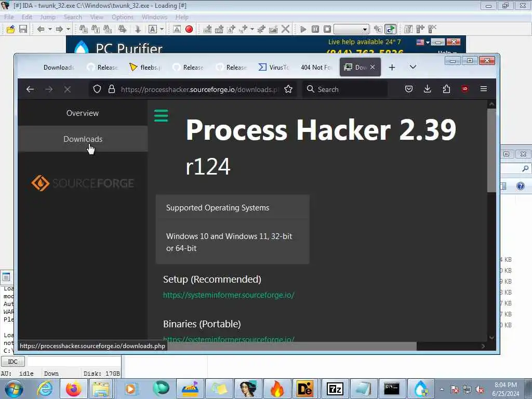532x399 pixels.
Task: Expand the IDA forward arrow history dropdown
Action: click(x=68, y=29)
